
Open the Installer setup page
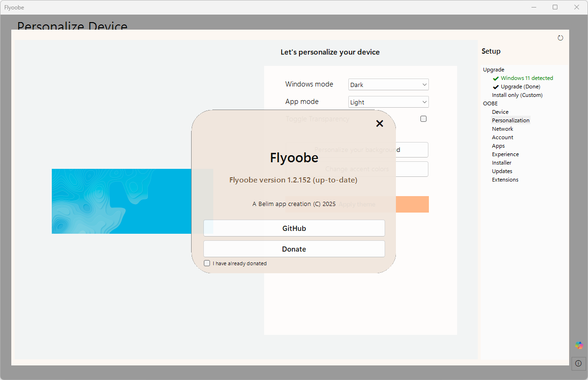501,163
